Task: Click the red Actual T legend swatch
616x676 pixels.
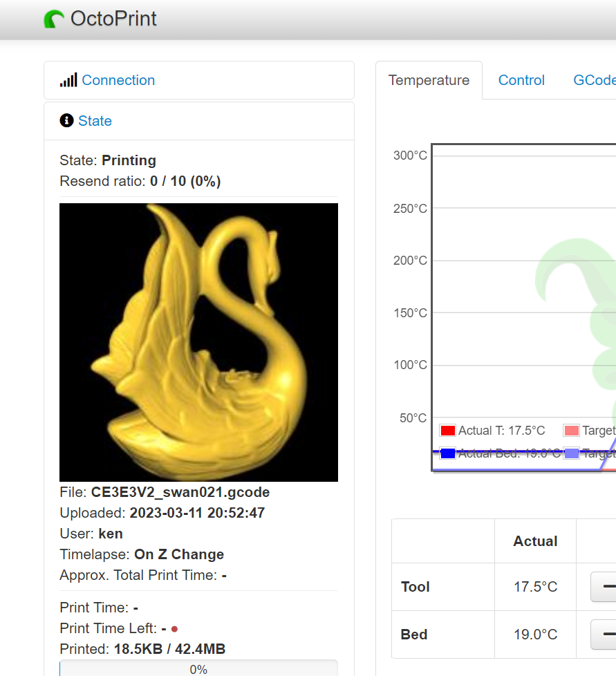Action: pos(448,430)
